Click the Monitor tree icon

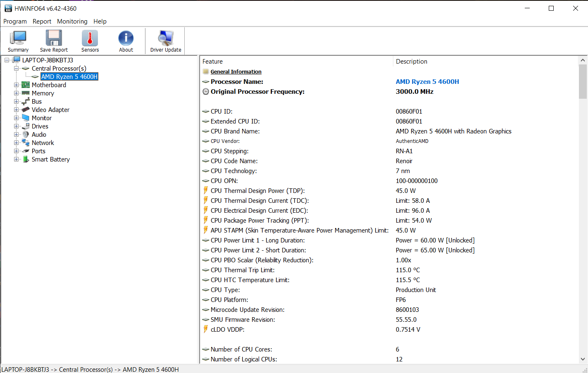(x=26, y=118)
